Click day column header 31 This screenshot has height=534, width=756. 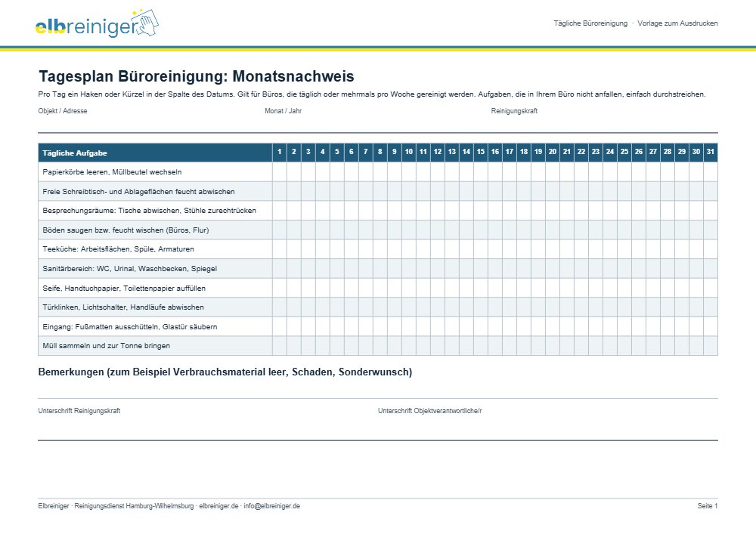coord(711,152)
